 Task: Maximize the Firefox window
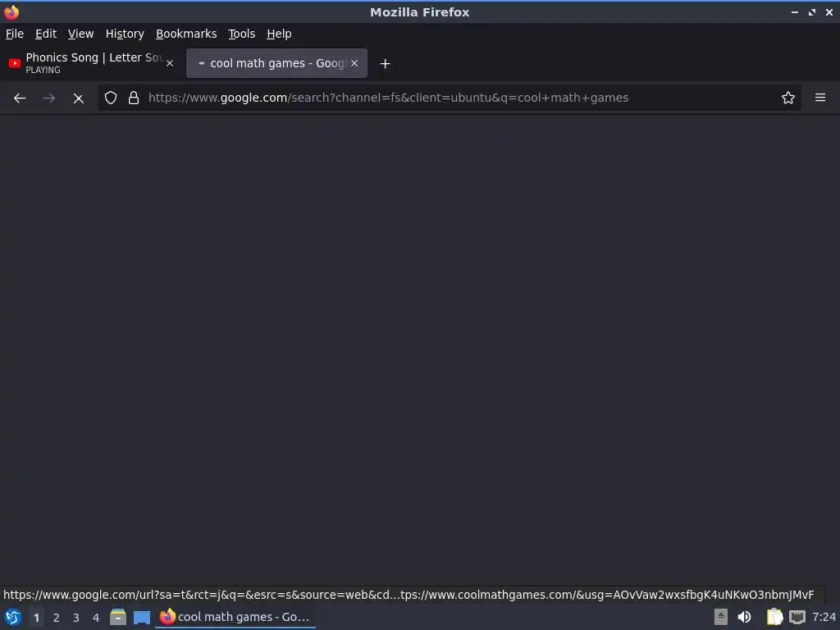coord(812,11)
